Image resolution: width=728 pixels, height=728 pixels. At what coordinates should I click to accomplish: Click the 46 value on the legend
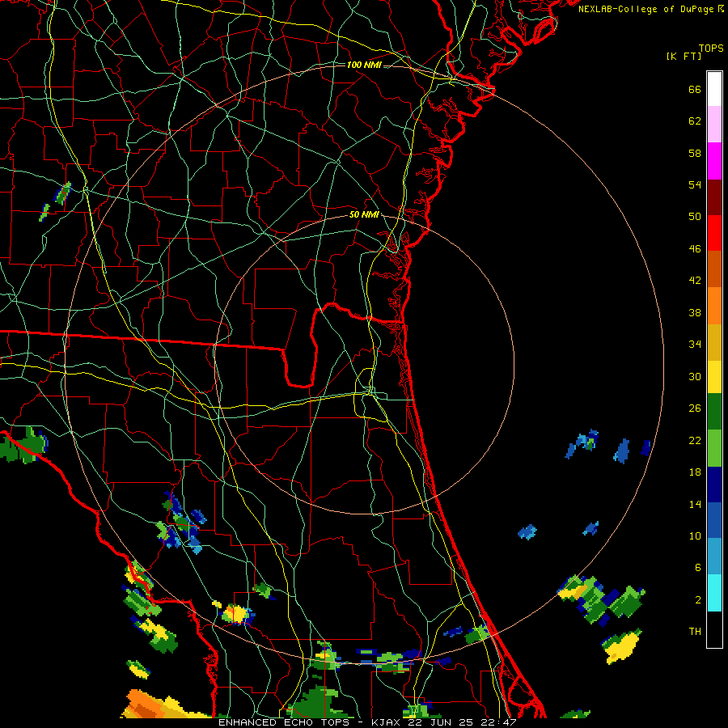tap(695, 249)
